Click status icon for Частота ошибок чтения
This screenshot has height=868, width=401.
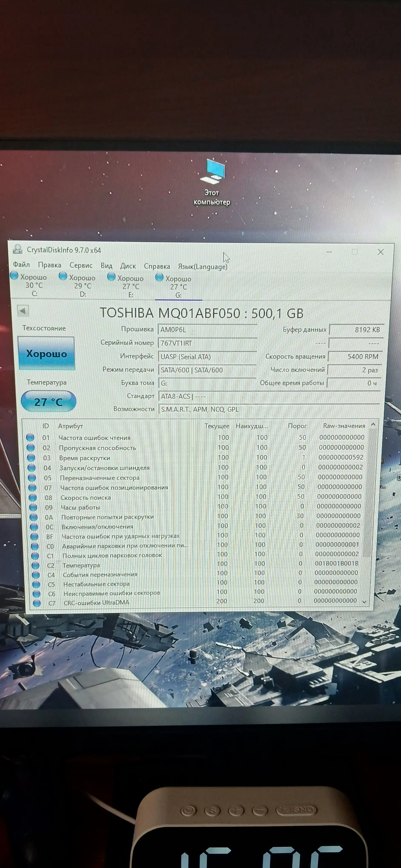point(30,437)
